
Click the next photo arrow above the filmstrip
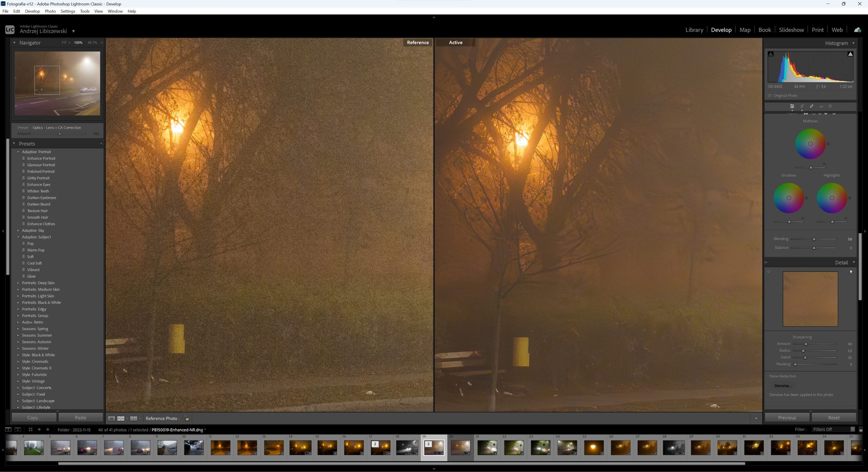pyautogui.click(x=48, y=429)
